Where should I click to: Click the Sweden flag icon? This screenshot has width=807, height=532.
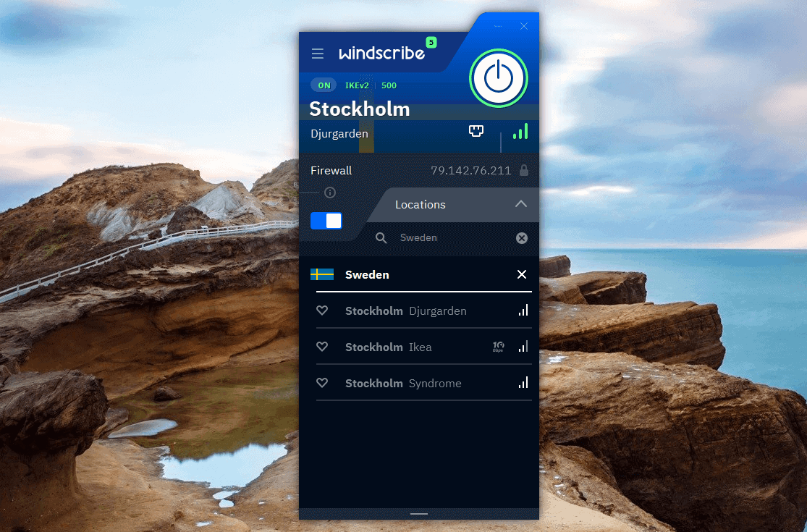tap(322, 274)
